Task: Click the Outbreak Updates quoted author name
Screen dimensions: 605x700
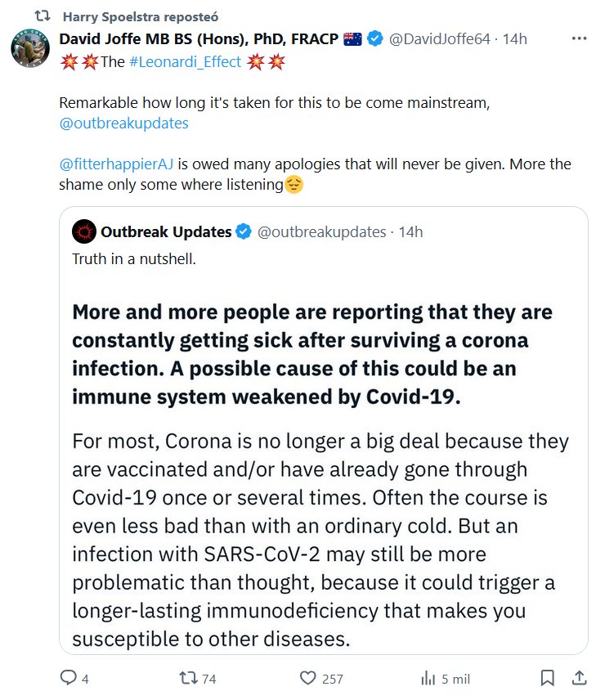Action: pos(166,232)
